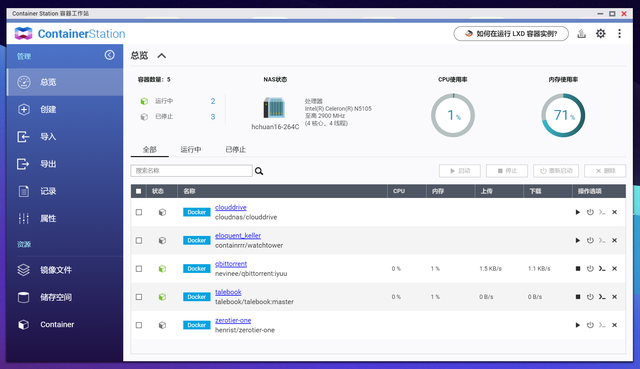The width and height of the screenshot is (640, 369).
Task: Open the qbittorrent container link
Action: (x=231, y=264)
